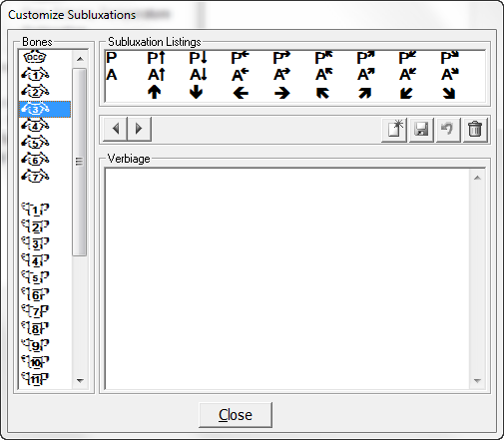Click the Bones list scrollbar thumb

(79, 162)
